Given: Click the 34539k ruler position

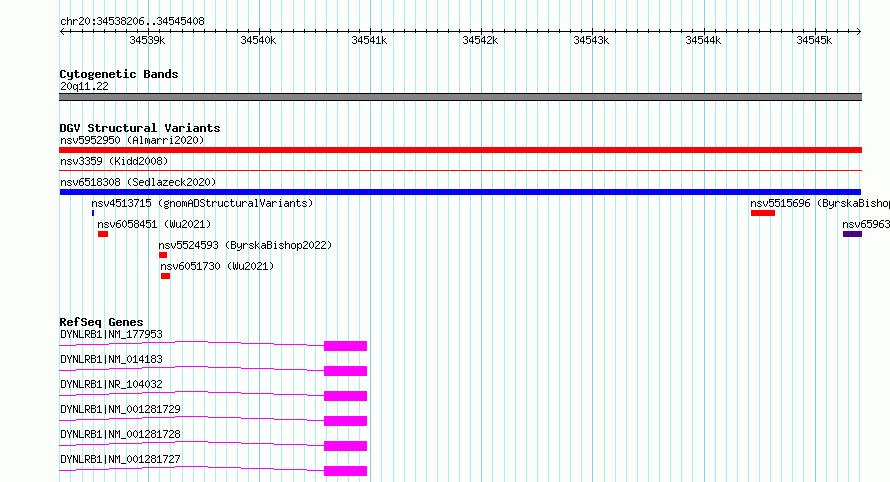Looking at the screenshot, I should (x=147, y=40).
